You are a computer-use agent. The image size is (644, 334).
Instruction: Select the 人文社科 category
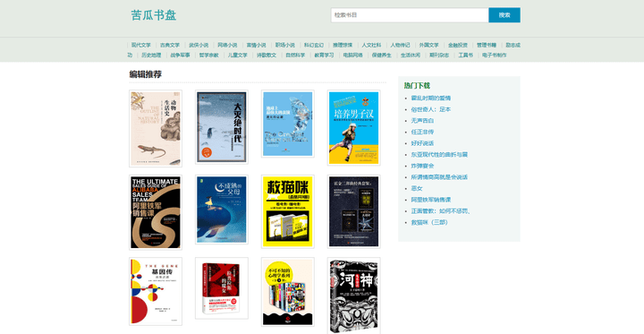371,46
